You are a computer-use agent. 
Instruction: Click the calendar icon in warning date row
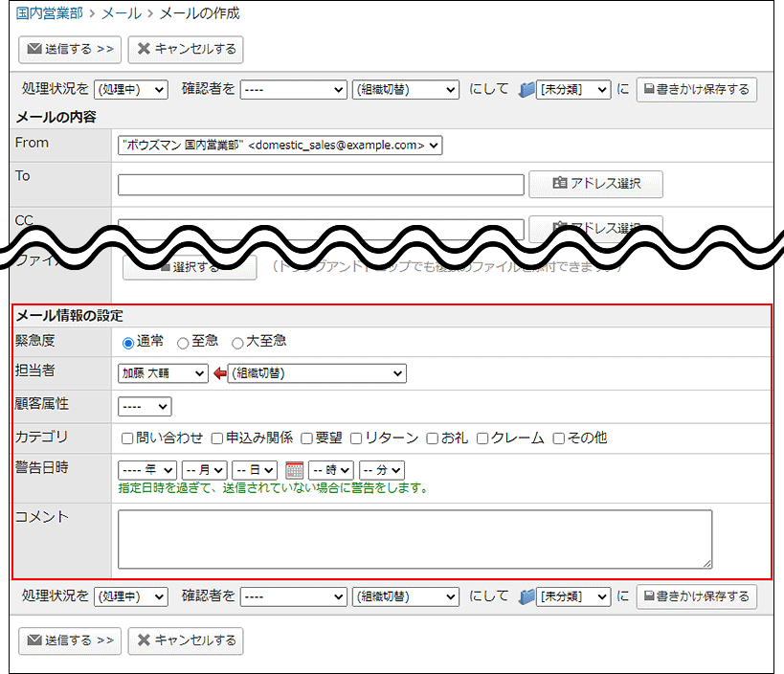point(294,470)
